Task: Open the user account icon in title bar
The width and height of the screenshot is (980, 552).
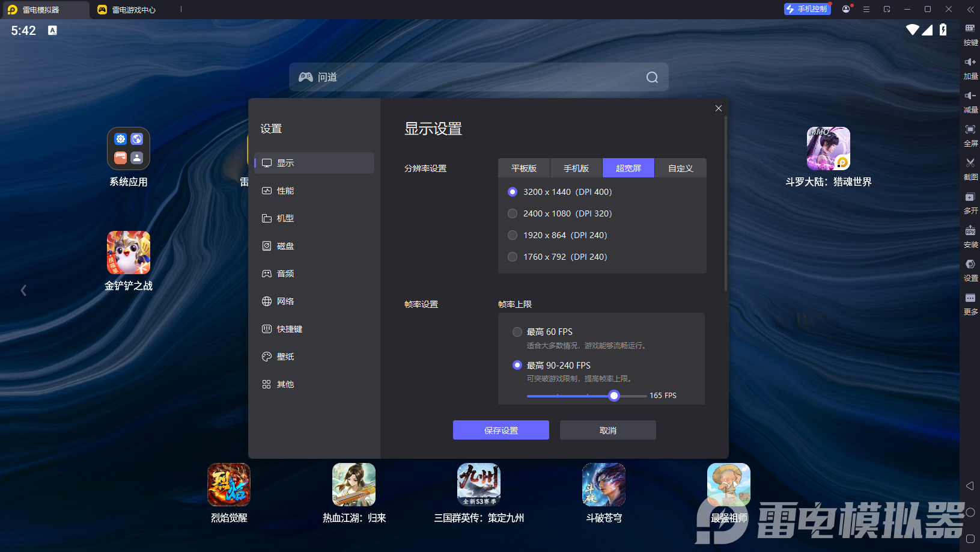Action: [846, 9]
